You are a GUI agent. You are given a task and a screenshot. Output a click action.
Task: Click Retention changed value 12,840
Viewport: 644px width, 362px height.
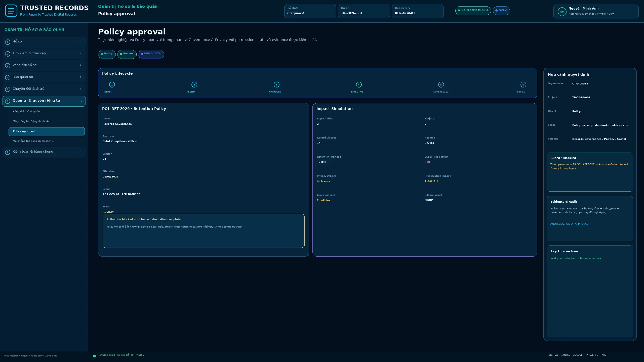click(322, 162)
